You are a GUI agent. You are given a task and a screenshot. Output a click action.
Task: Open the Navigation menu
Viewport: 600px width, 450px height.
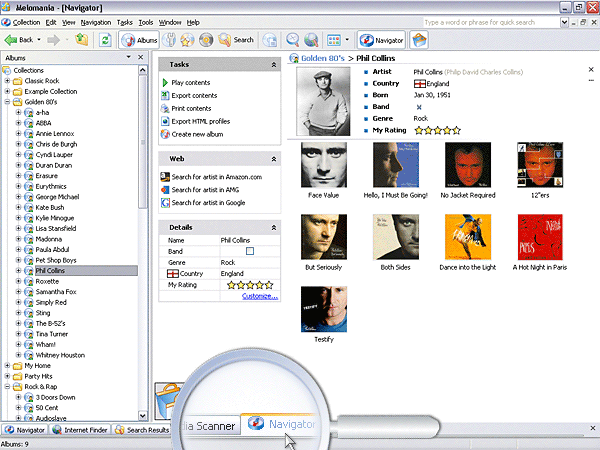click(x=96, y=21)
